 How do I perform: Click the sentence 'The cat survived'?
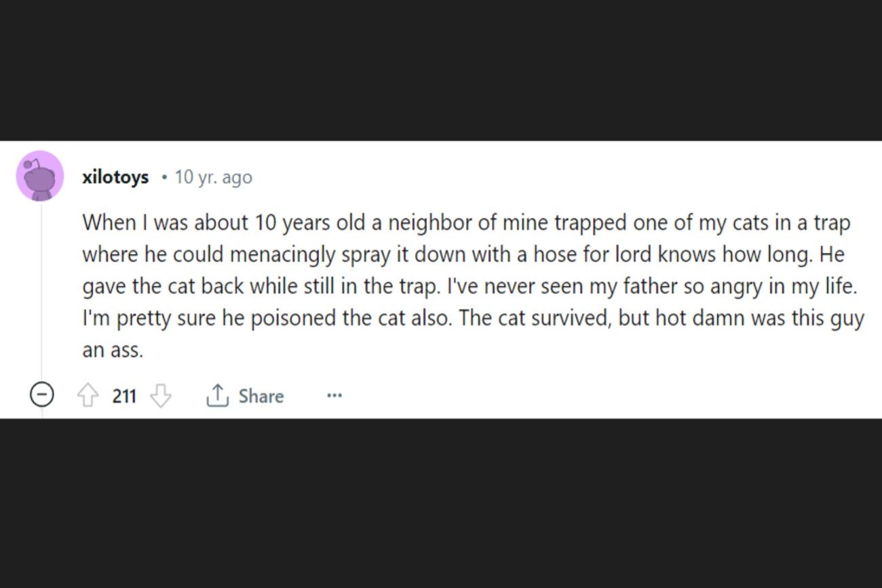point(535,319)
